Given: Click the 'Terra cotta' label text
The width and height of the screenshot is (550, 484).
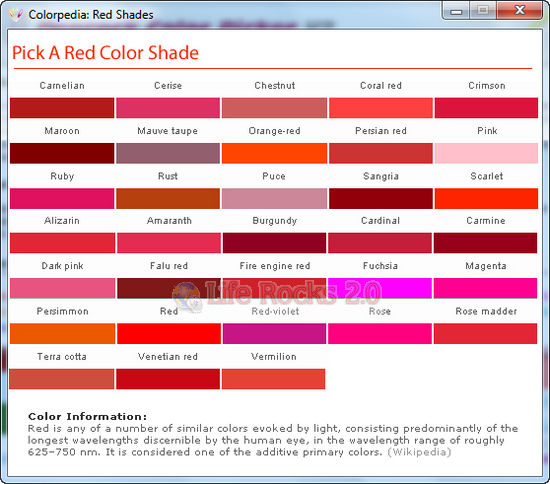Looking at the screenshot, I should pyautogui.click(x=62, y=357).
